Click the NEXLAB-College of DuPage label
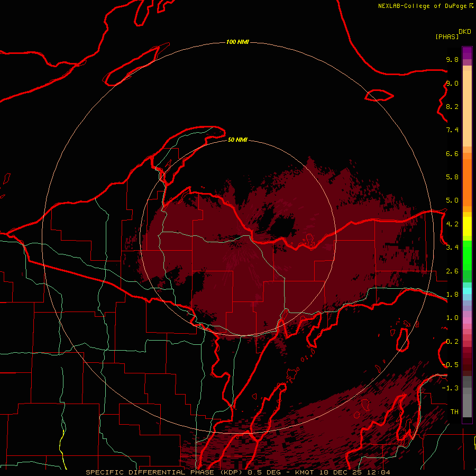476x476 pixels. coord(422,6)
